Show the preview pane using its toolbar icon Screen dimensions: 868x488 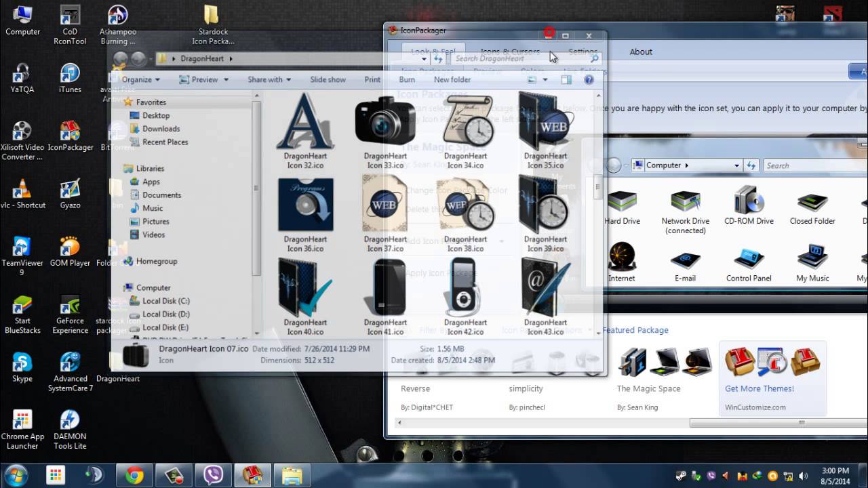(x=566, y=79)
